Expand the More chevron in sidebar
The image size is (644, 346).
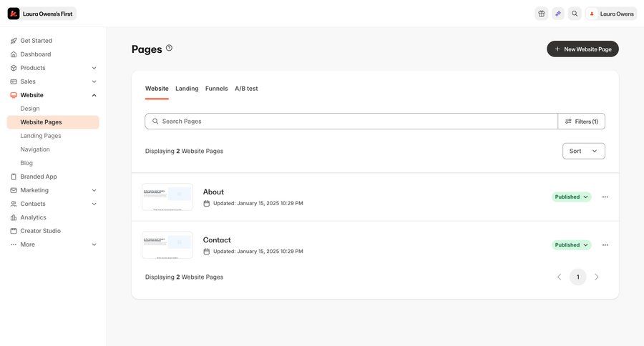click(x=94, y=244)
